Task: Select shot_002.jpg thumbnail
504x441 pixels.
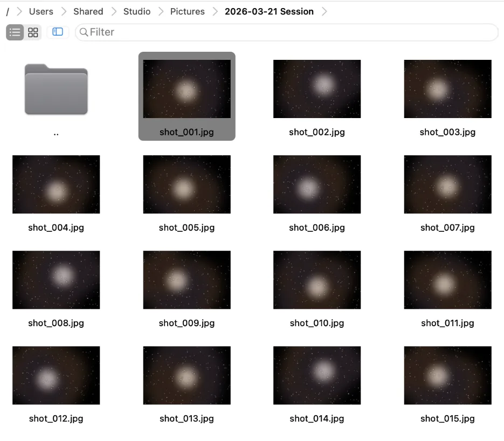Action: [317, 89]
